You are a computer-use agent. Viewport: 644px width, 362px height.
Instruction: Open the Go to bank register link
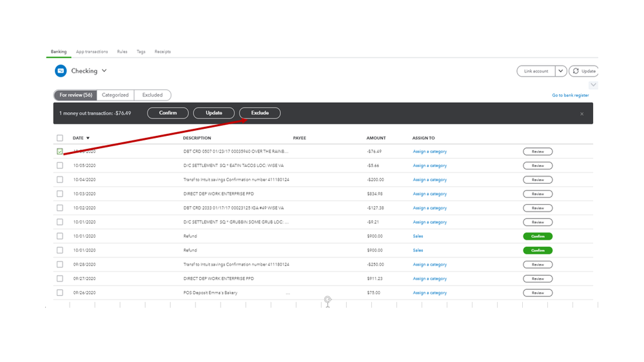tap(570, 95)
